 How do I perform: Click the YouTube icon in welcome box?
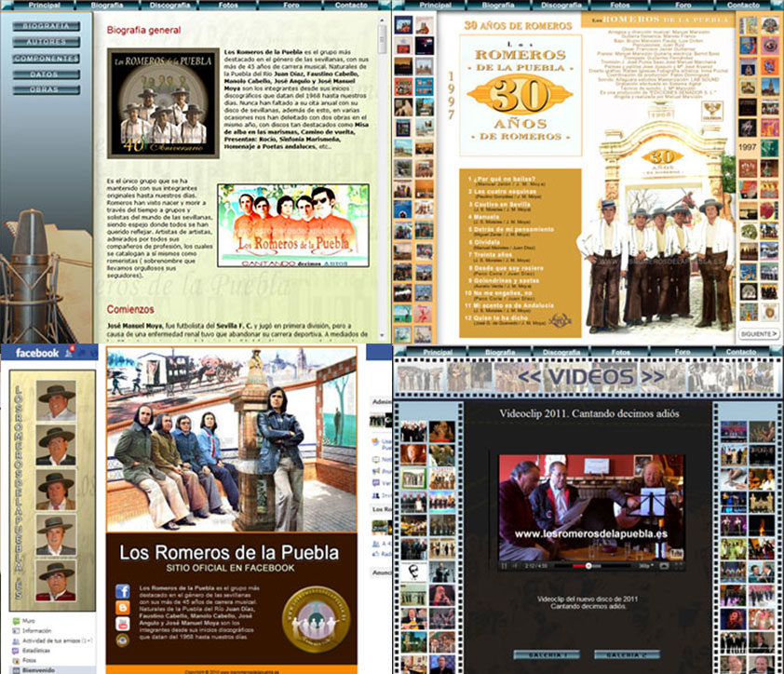coord(123,624)
